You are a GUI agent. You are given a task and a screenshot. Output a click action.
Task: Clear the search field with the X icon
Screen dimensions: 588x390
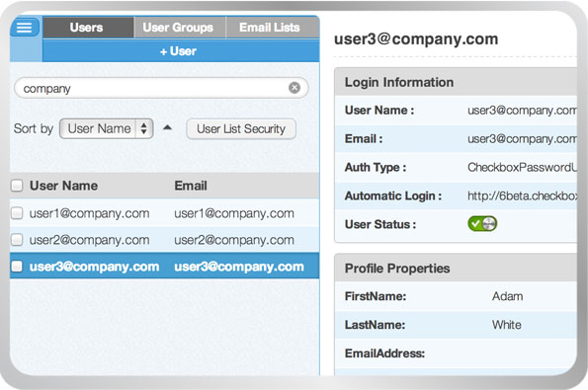pyautogui.click(x=294, y=88)
